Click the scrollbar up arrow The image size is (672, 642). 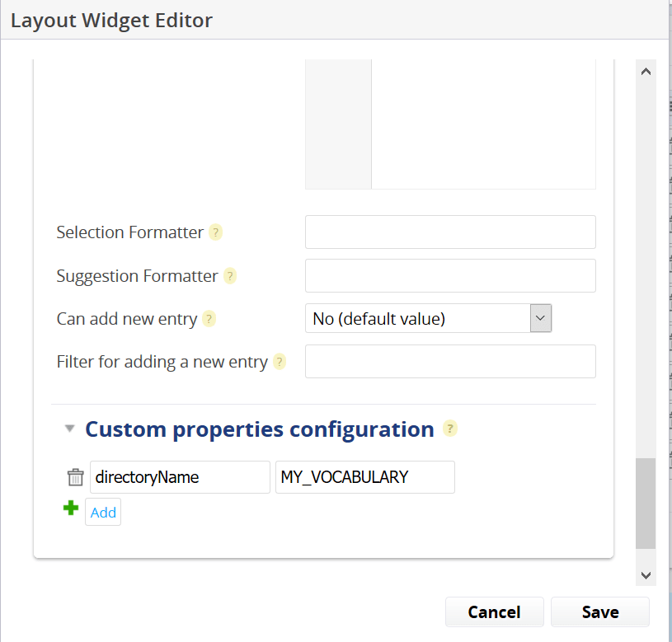click(x=646, y=72)
